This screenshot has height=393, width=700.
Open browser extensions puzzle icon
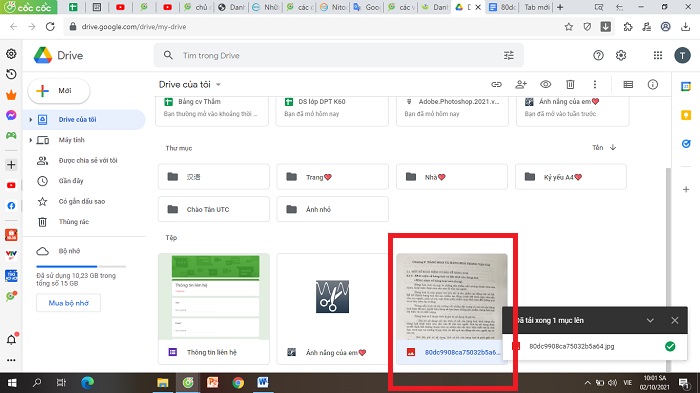pyautogui.click(x=628, y=27)
